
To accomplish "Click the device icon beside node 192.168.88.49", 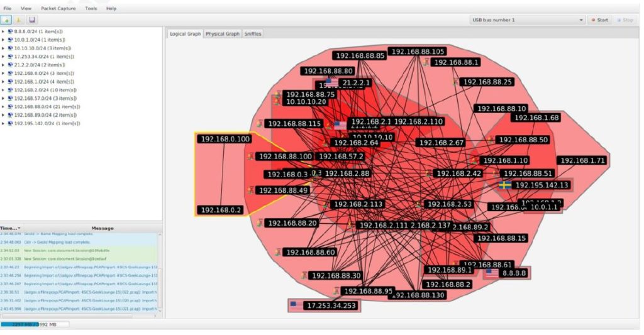I will tap(250, 190).
